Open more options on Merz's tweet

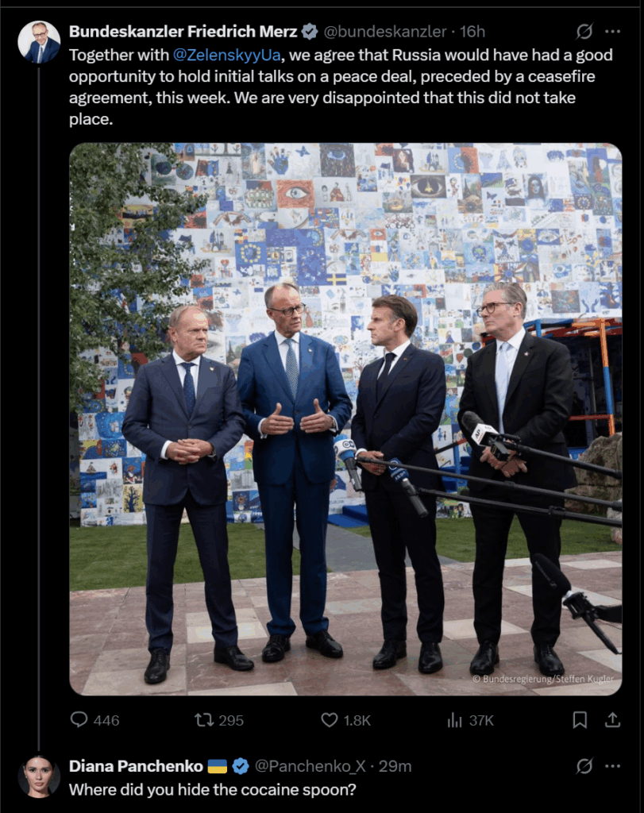(613, 32)
